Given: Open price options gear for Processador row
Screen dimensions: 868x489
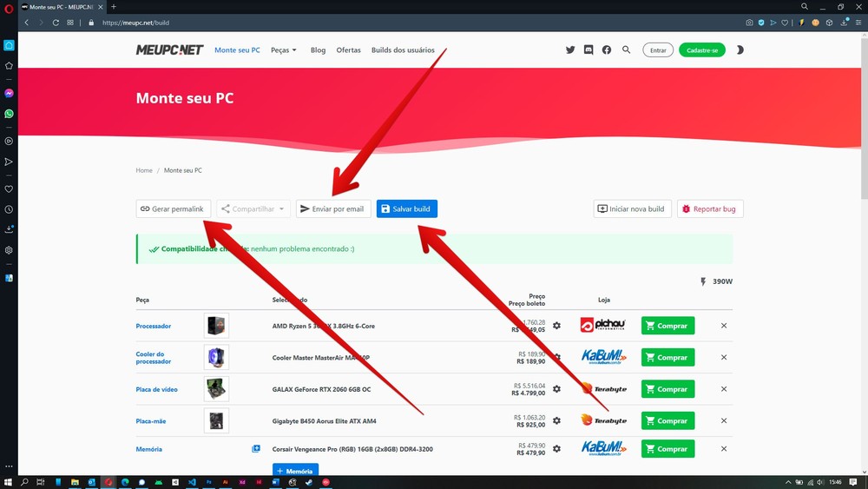Looking at the screenshot, I should 556,326.
